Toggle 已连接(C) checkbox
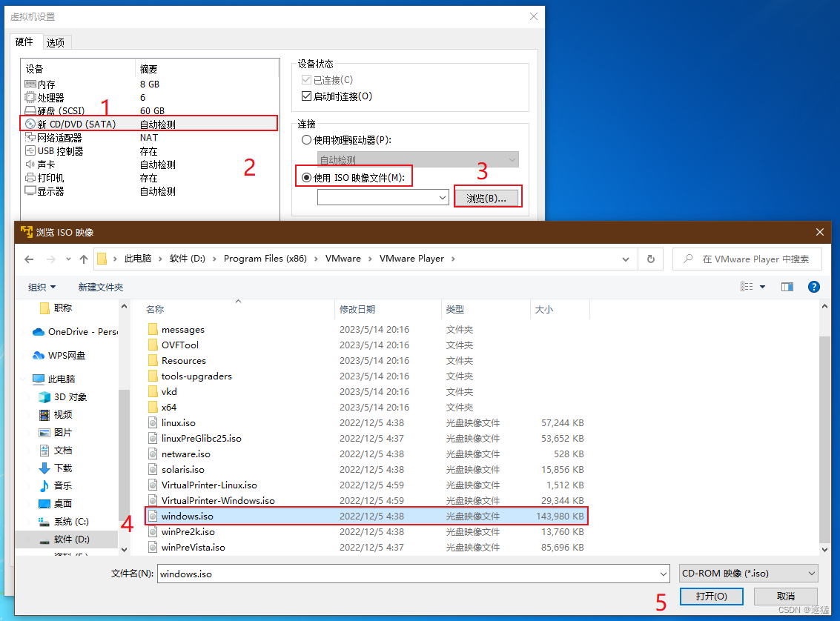Screen dimensions: 840x621 306,80
